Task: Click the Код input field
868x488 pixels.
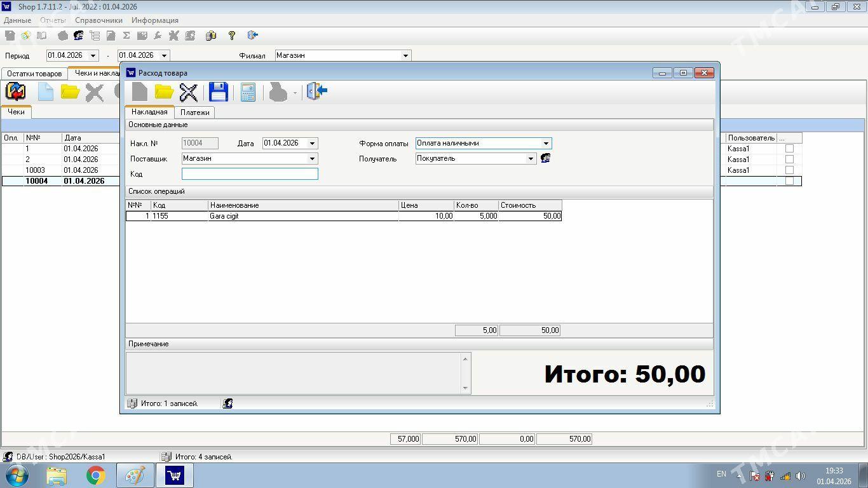Action: coord(250,174)
